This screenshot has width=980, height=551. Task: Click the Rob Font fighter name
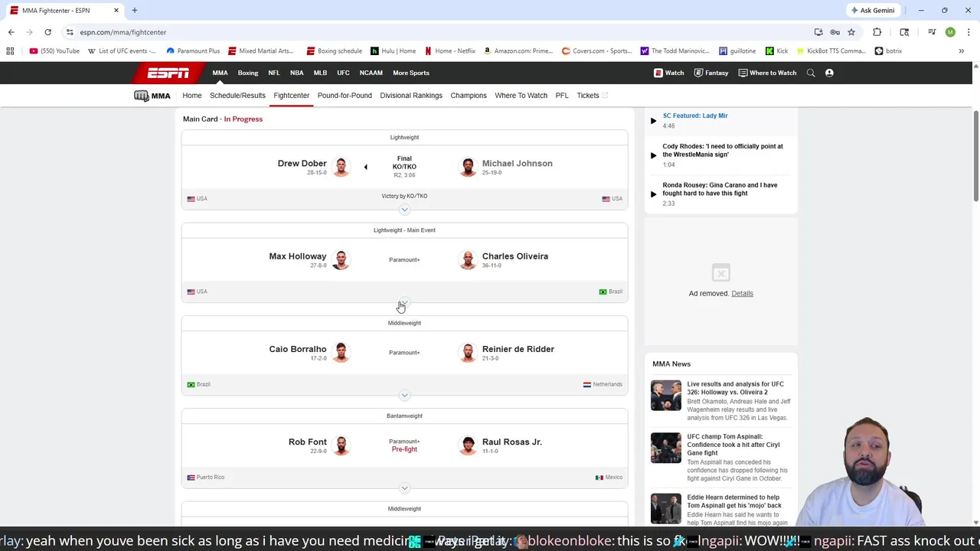308,442
